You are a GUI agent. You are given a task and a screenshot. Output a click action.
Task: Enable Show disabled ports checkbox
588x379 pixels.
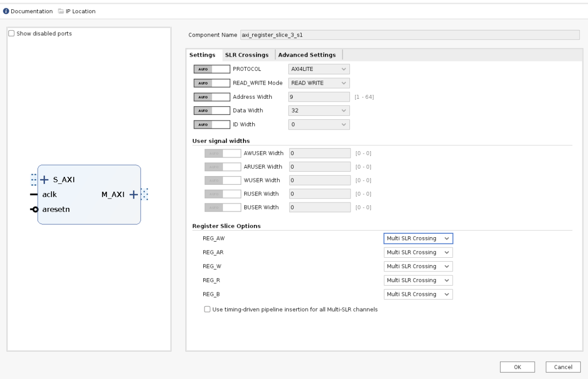click(12, 34)
